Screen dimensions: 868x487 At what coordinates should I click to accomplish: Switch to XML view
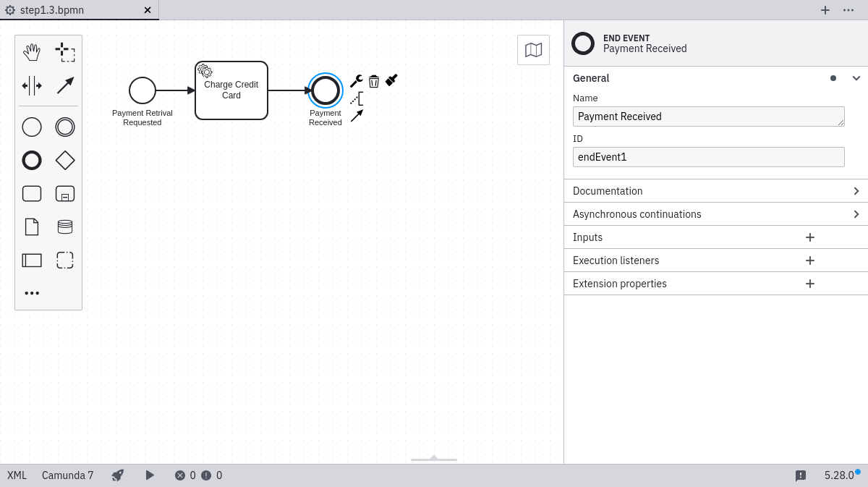pyautogui.click(x=17, y=475)
